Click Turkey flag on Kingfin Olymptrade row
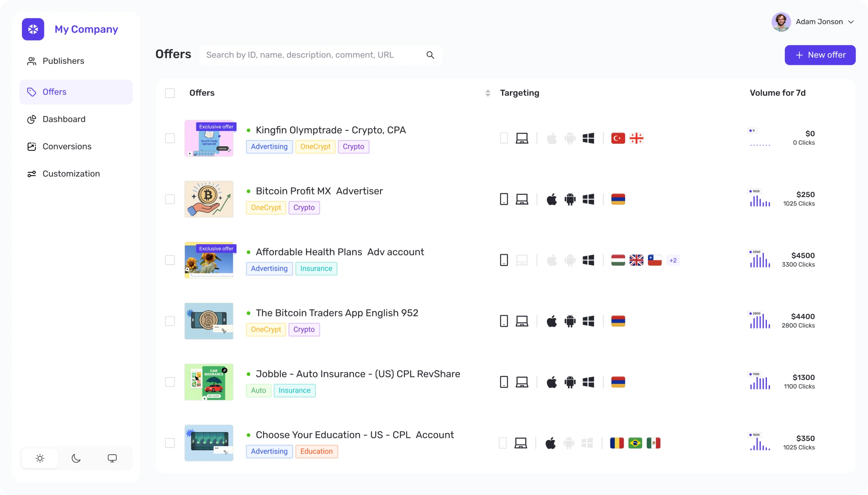 point(618,138)
